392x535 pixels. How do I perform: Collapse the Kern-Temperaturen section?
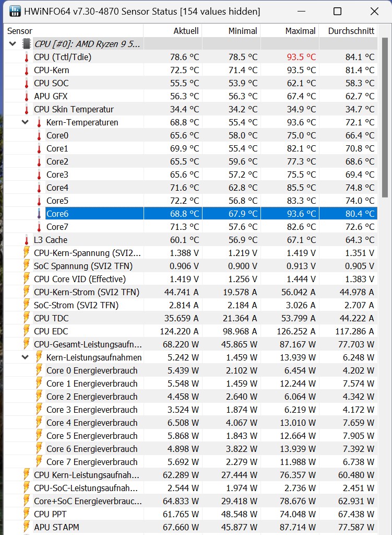click(25, 122)
